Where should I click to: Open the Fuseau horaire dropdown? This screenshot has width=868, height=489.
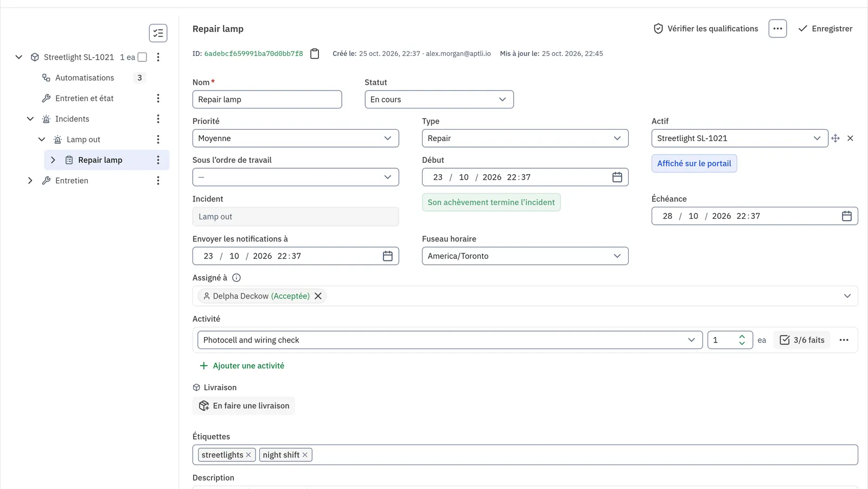click(525, 256)
